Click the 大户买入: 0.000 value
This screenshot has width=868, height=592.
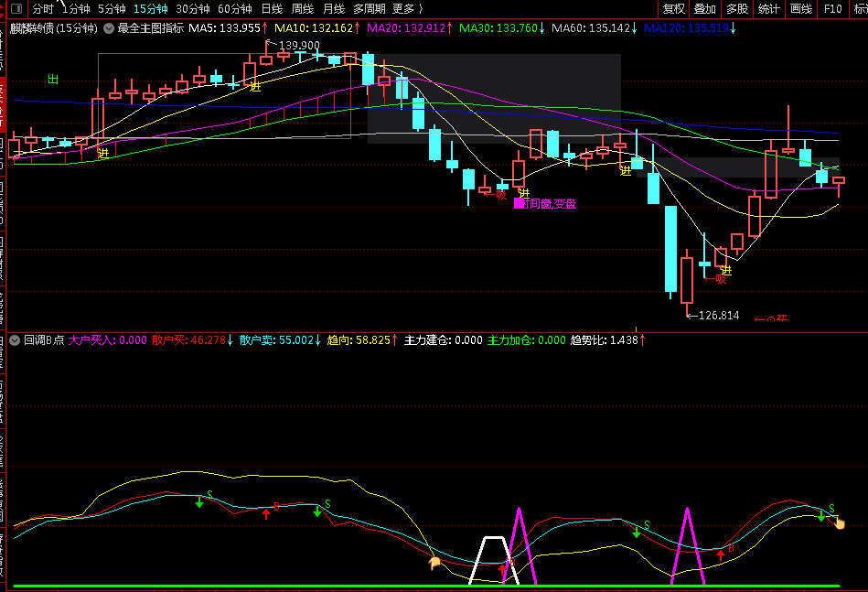tap(107, 340)
